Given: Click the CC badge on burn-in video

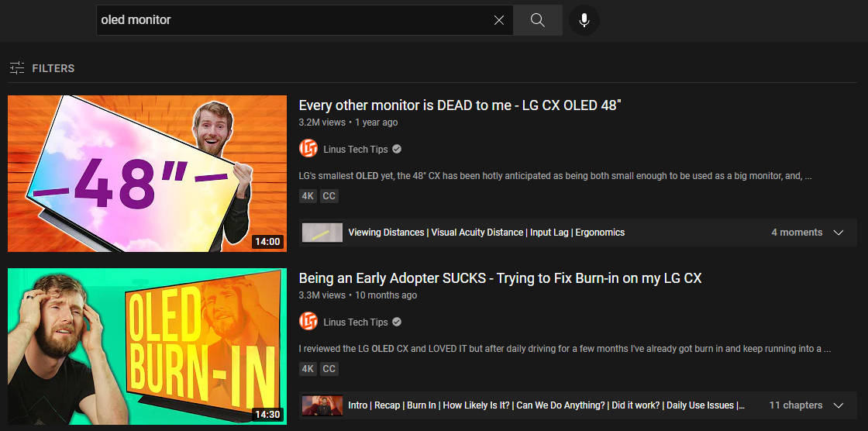Looking at the screenshot, I should coord(329,369).
